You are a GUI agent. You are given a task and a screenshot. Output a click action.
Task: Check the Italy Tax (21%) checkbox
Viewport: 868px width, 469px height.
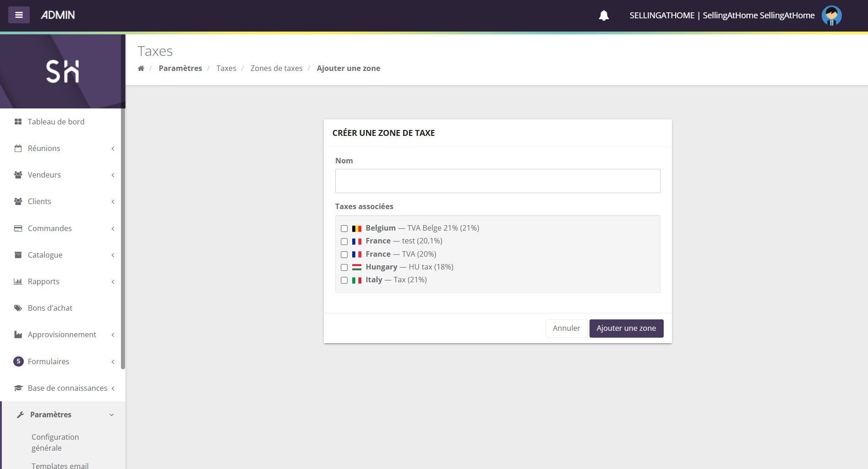coord(344,280)
